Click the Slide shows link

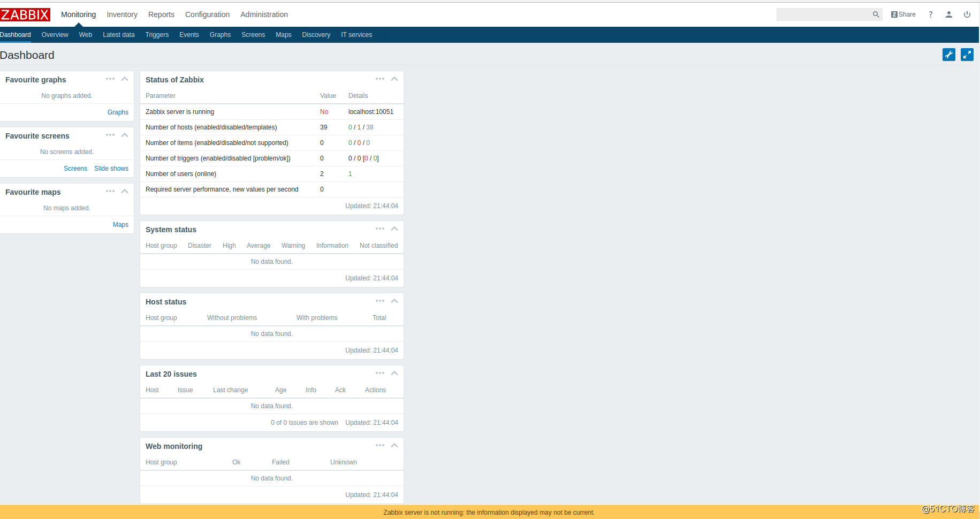(111, 169)
